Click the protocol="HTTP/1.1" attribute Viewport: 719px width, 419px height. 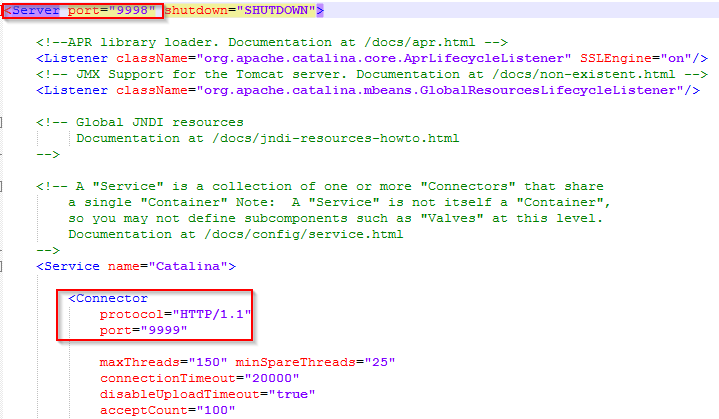[176, 315]
